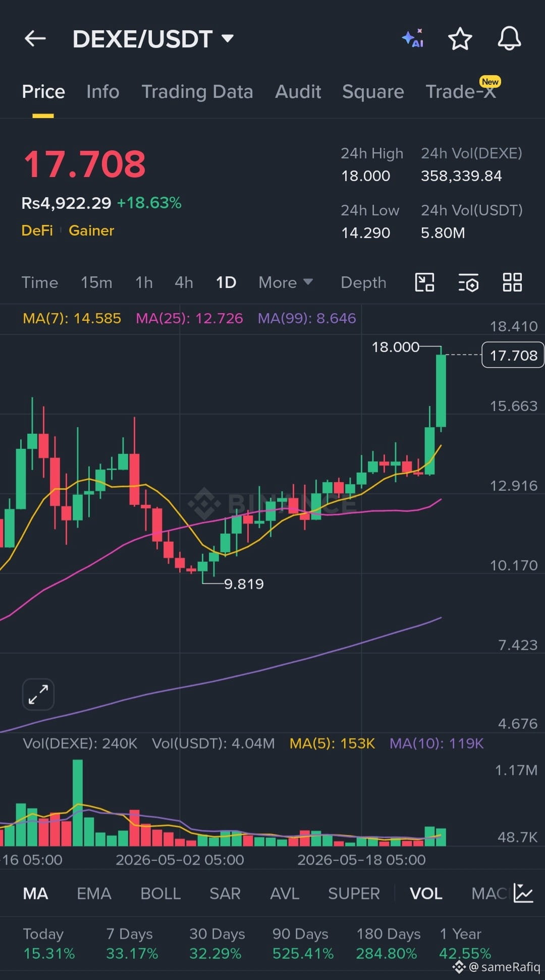
Task: Tap the 7 Days 33.17% performance
Action: click(x=132, y=944)
